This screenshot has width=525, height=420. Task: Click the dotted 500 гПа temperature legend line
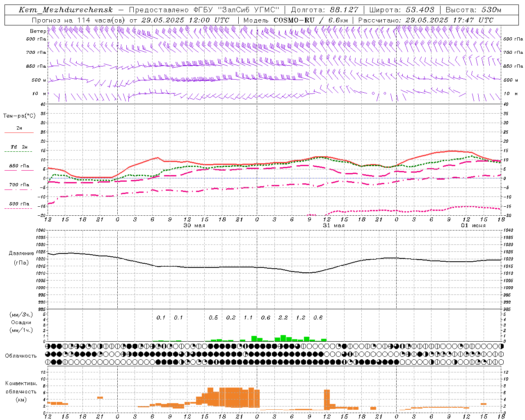[18, 209]
